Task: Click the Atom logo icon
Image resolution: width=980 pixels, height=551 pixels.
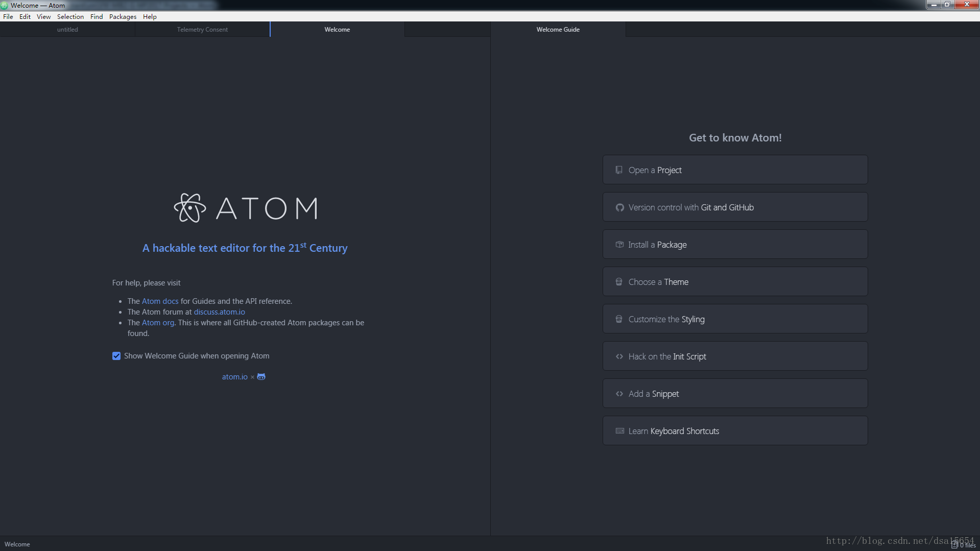Action: pyautogui.click(x=190, y=208)
